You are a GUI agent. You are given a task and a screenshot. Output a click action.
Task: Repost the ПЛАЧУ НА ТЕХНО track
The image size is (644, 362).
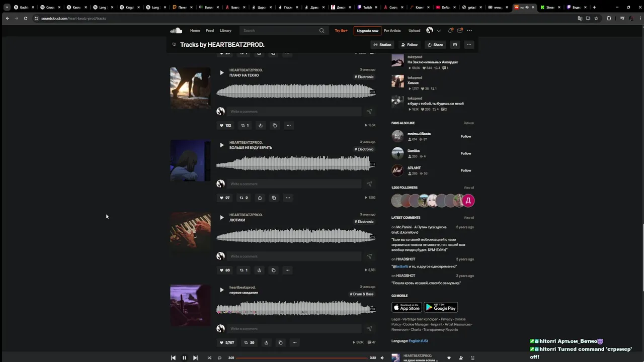click(x=245, y=125)
